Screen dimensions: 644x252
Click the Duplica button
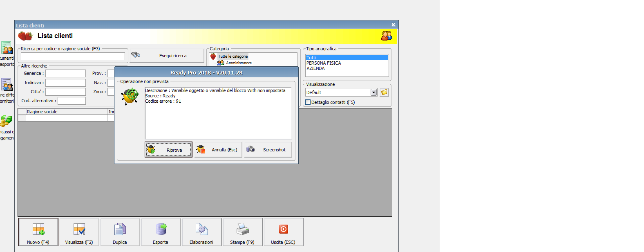point(120,232)
